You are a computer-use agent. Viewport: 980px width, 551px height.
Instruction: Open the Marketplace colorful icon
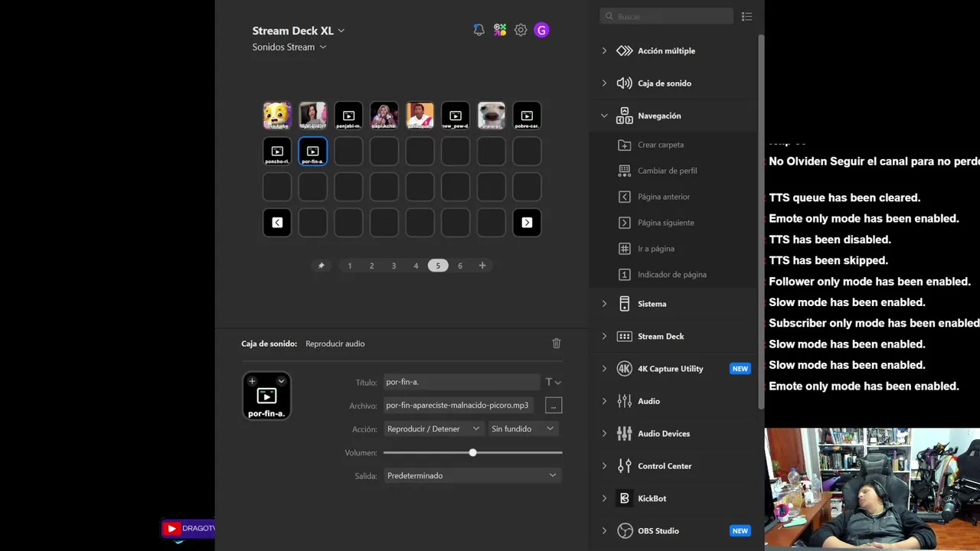500,30
